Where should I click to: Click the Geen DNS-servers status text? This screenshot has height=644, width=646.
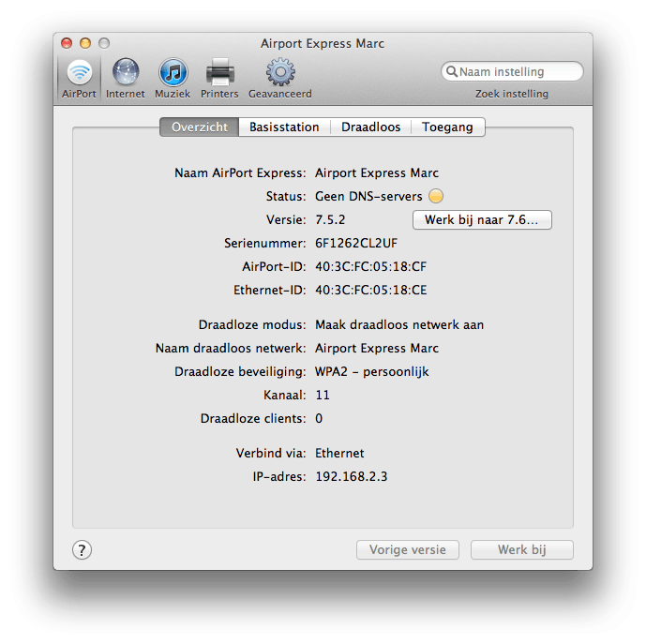click(368, 196)
